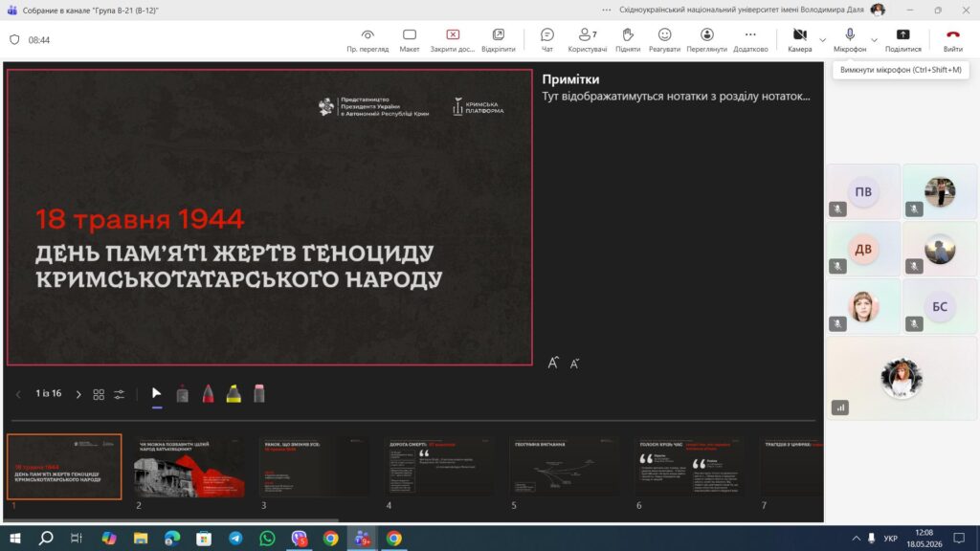The height and width of the screenshot is (551, 980).
Task: Jump to slide 5 Географія вигнання thumbnail
Action: click(x=565, y=468)
